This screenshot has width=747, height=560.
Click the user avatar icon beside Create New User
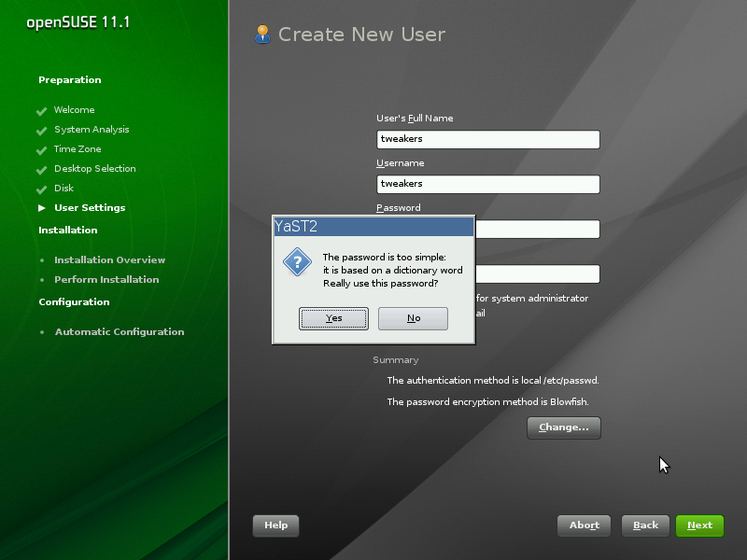(x=262, y=35)
